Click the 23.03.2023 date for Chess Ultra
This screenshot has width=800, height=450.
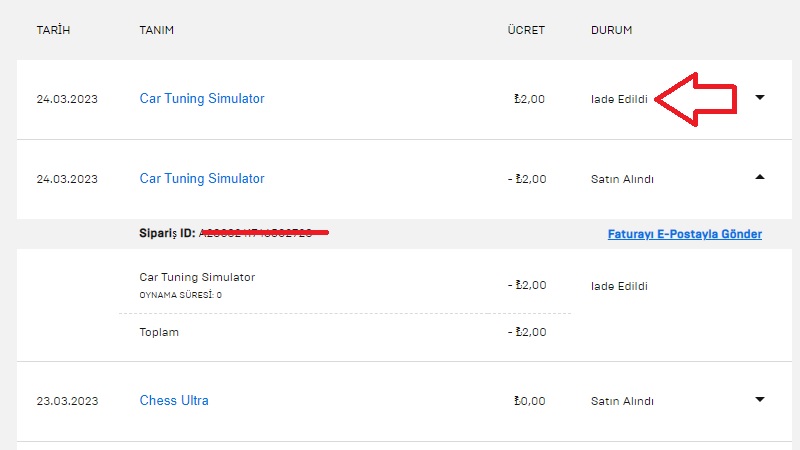pos(67,401)
